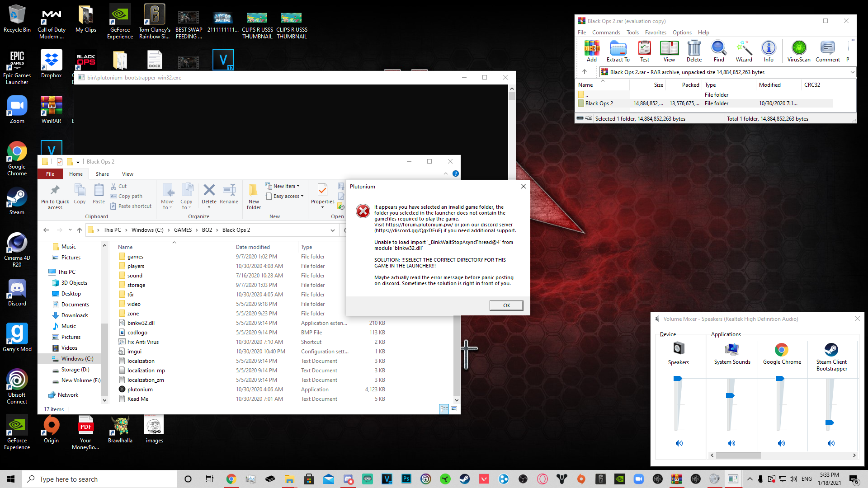Click the Type here to search box
Image resolution: width=868 pixels, height=488 pixels.
(99, 479)
